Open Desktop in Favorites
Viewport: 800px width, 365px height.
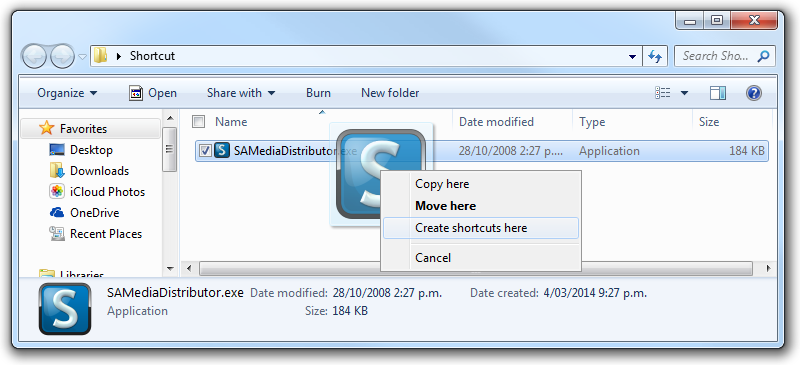(91, 150)
